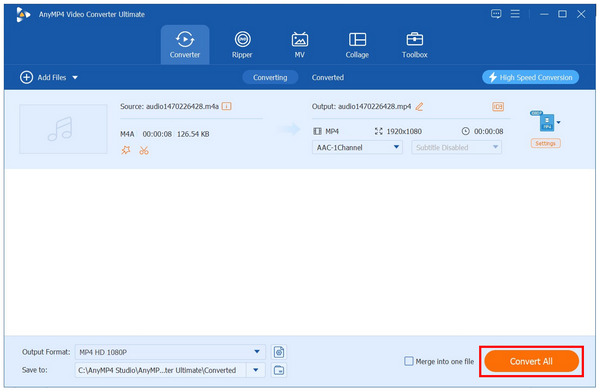Expand the Add Files dropdown arrow
Image resolution: width=600 pixels, height=392 pixels.
coord(75,78)
